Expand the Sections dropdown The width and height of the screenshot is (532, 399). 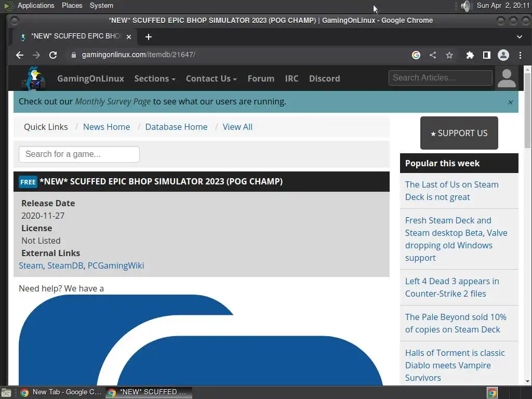click(x=155, y=78)
